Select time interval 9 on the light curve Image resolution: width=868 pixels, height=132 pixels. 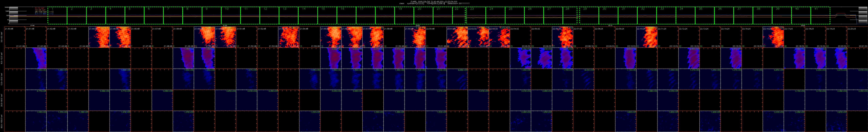[212, 15]
